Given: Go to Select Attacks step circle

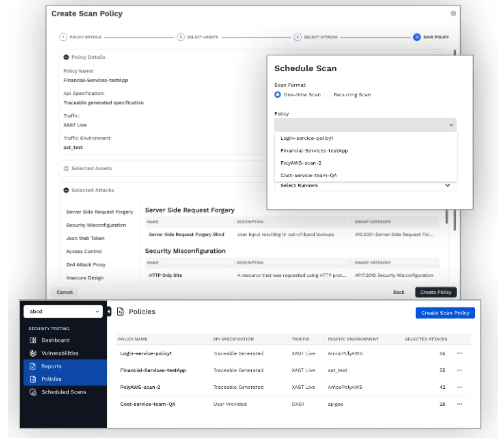Looking at the screenshot, I should point(297,37).
